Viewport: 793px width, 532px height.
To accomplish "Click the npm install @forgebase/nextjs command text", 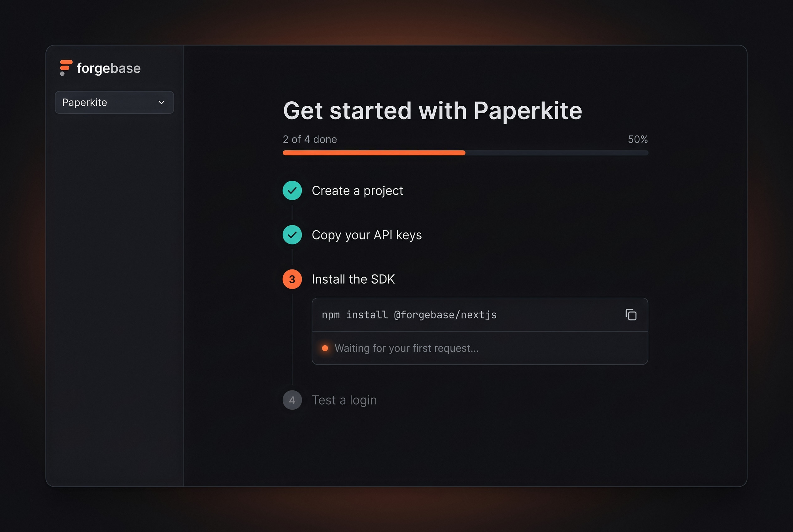I will point(409,315).
